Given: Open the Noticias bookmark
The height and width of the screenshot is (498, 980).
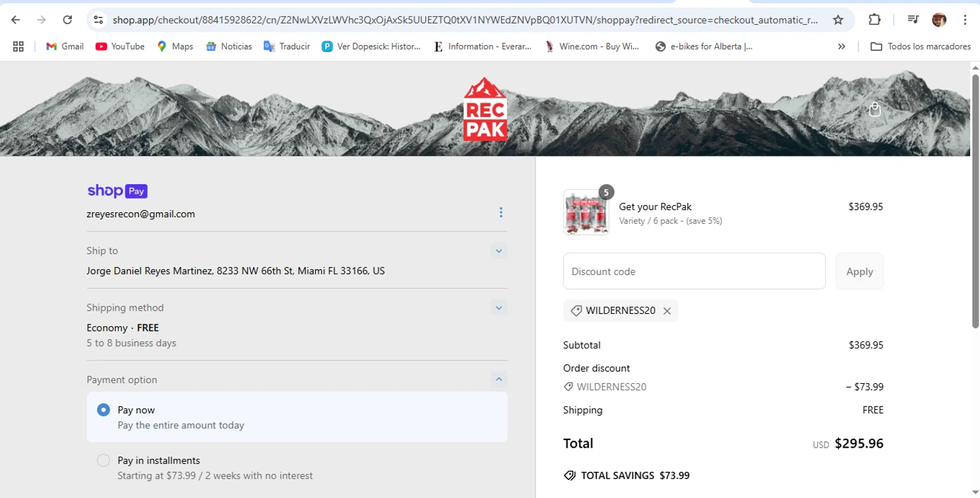Looking at the screenshot, I should pos(229,46).
